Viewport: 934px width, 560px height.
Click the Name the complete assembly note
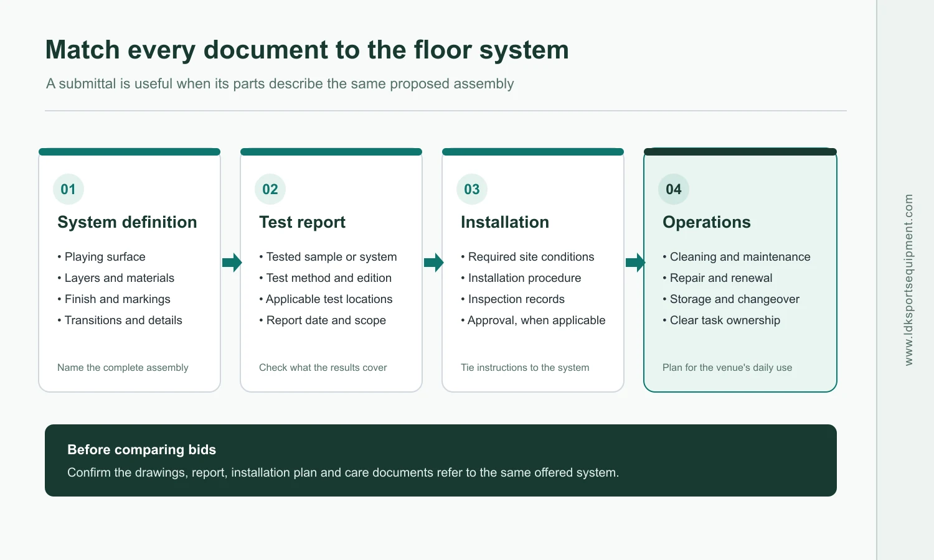(x=123, y=368)
